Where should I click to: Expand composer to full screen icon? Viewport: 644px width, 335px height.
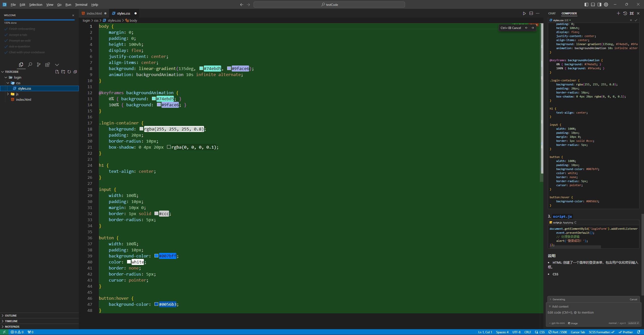[632, 13]
